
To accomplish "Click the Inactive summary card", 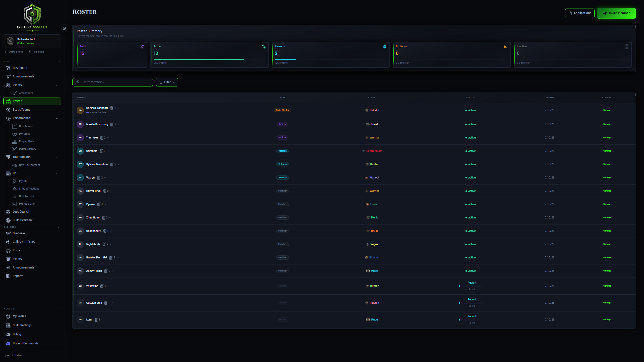I will click(573, 55).
